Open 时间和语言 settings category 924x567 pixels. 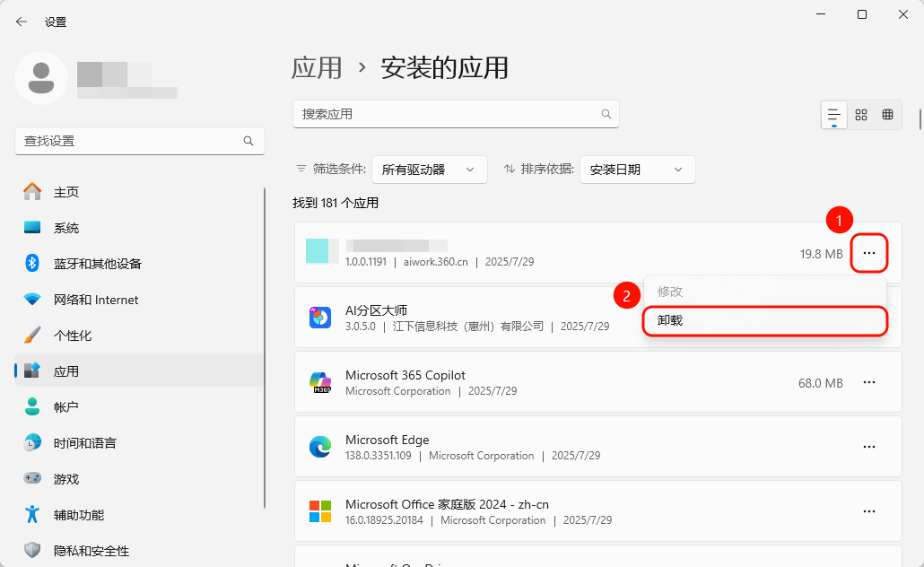[x=139, y=442]
